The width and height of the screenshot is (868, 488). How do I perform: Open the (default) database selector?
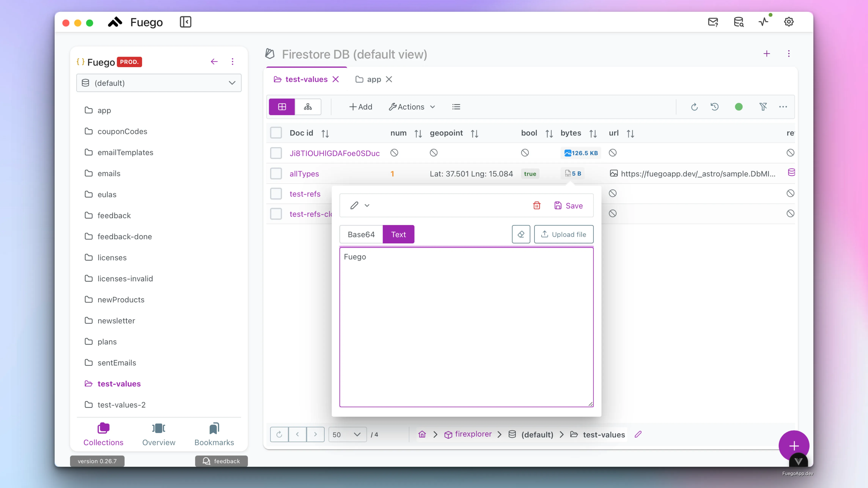tap(159, 83)
